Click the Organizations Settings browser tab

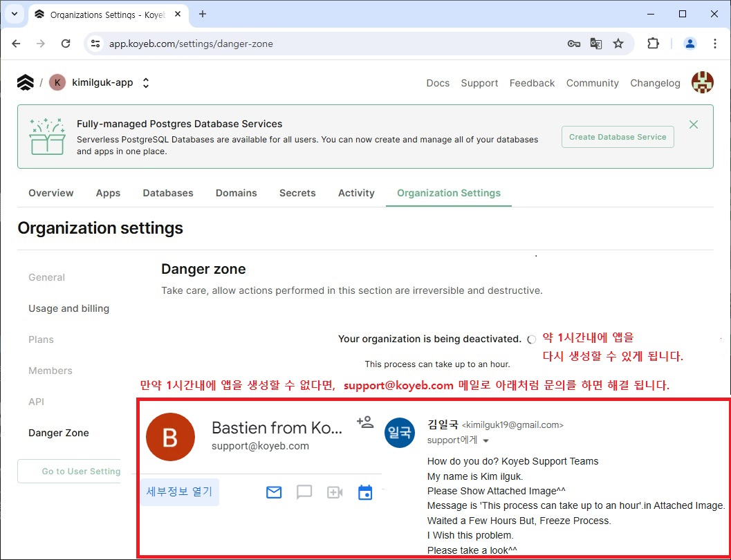[109, 15]
